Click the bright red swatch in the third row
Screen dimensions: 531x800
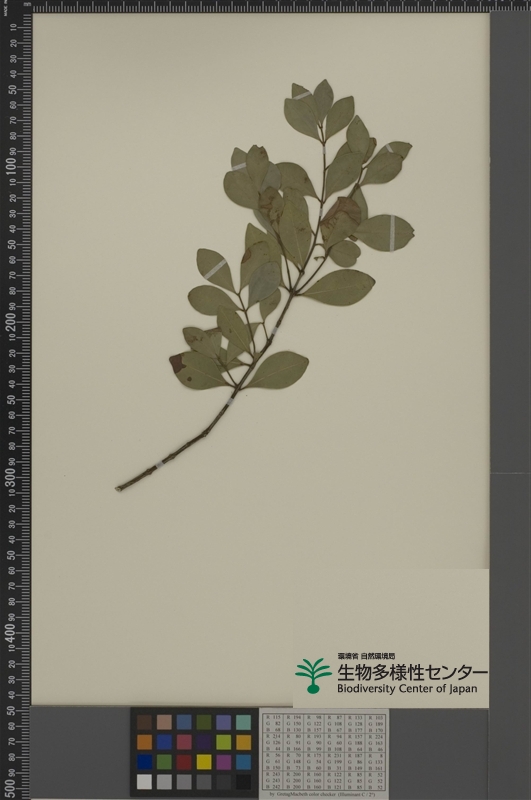pos(184,762)
